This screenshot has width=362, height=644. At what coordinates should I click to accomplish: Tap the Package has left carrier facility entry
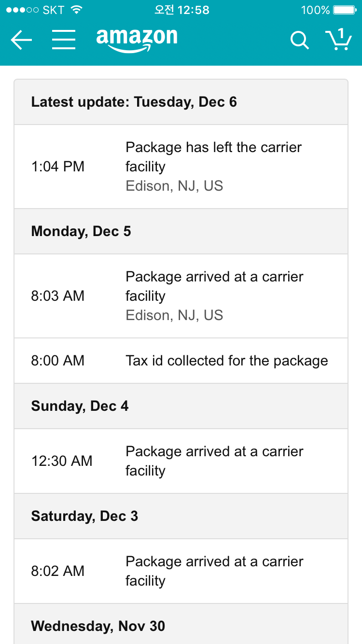pos(213,166)
